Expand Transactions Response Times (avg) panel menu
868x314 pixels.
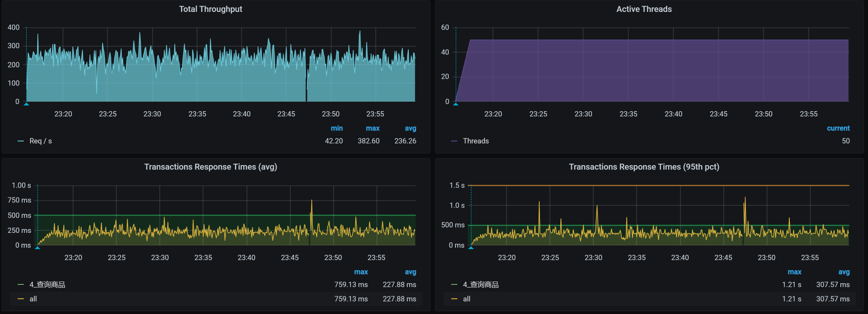pyautogui.click(x=210, y=167)
